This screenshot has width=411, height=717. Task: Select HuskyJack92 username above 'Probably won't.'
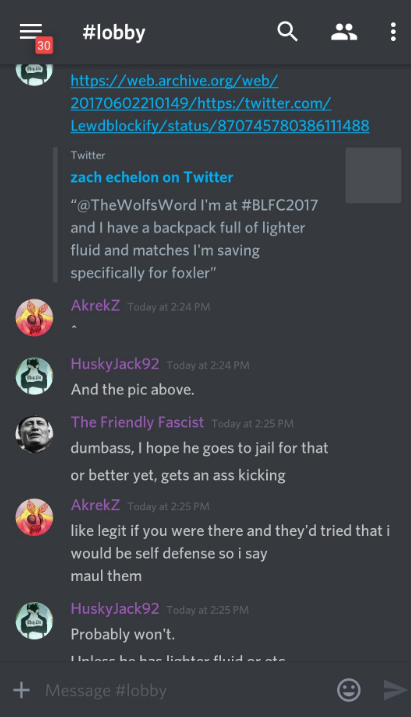(115, 609)
